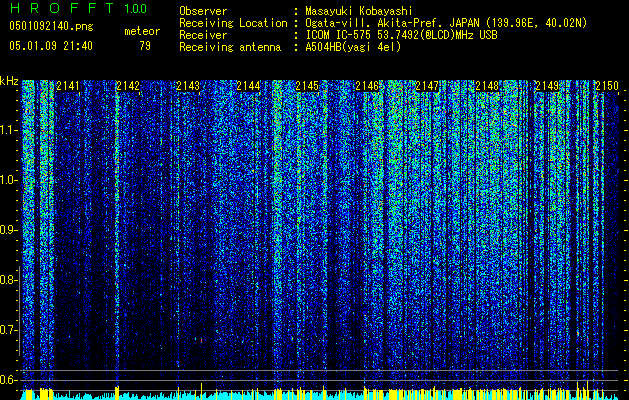Click the 'meteor' label
This screenshot has width=629, height=400.
coord(142,31)
